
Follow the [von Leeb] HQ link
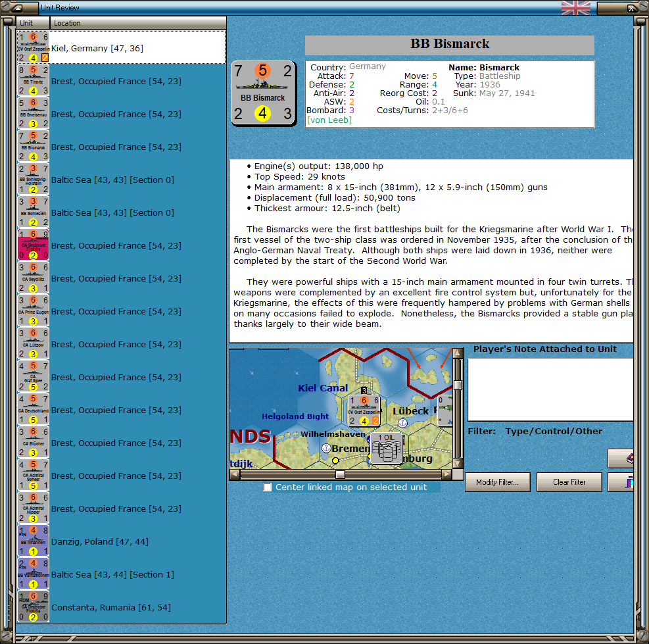329,120
